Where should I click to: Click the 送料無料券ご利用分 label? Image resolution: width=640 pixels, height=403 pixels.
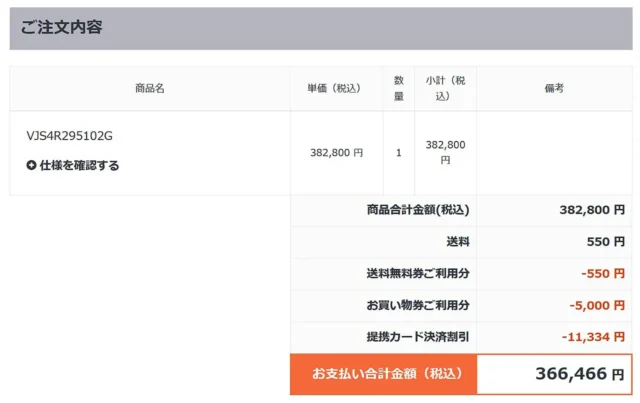pos(418,274)
